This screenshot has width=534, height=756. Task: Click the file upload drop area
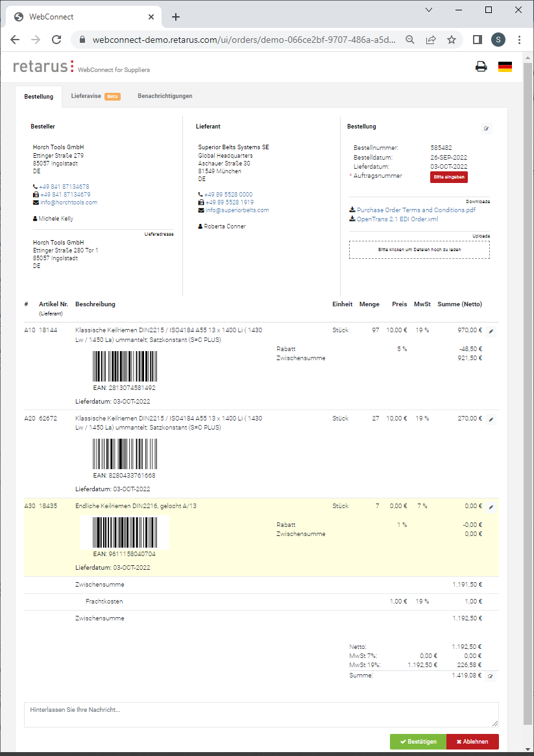coord(419,250)
